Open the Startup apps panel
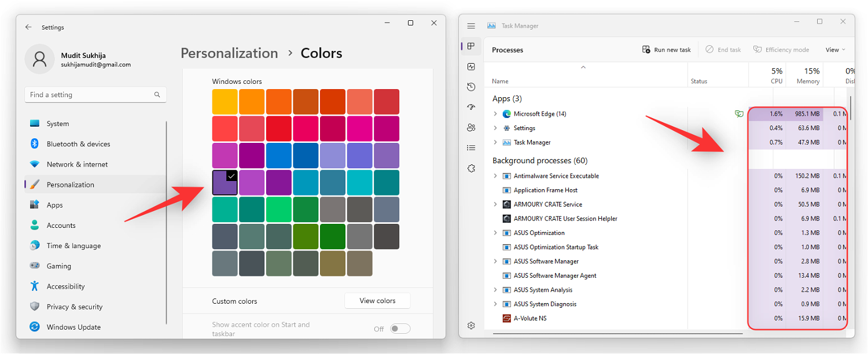Screen dimensions: 868x354 470,106
